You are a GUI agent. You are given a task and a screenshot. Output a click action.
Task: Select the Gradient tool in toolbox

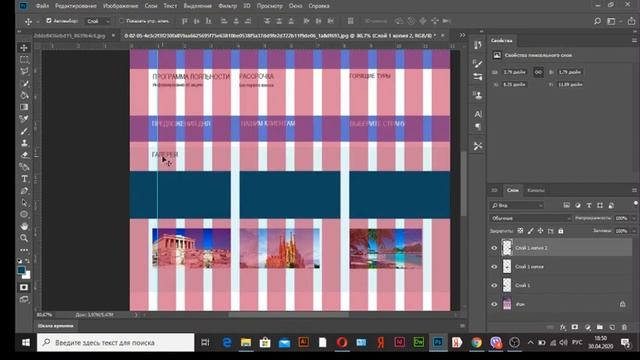click(x=24, y=107)
